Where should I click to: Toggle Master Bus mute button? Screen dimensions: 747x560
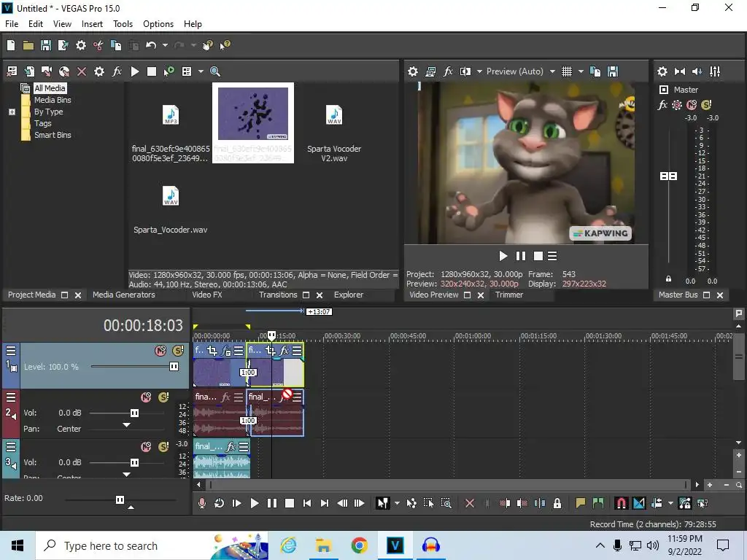692,105
